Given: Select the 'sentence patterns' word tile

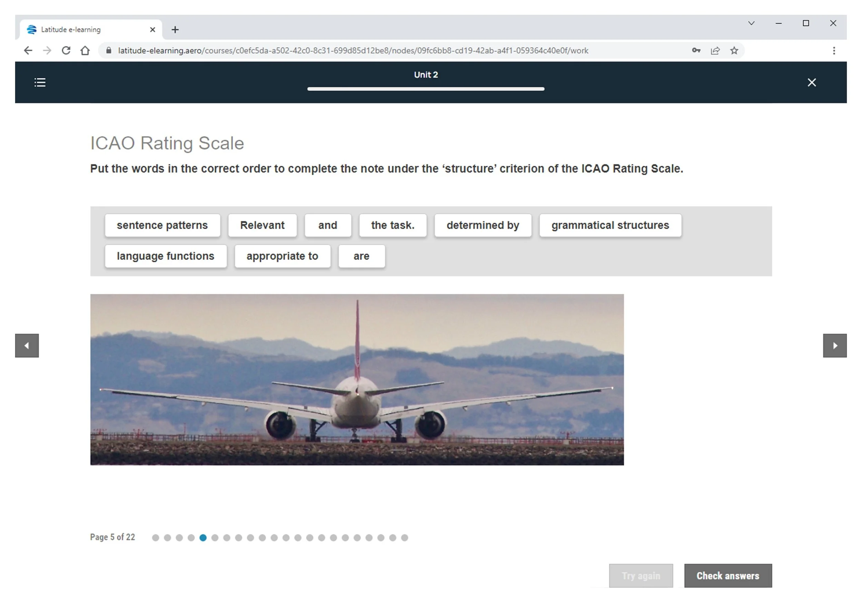Looking at the screenshot, I should coord(162,225).
